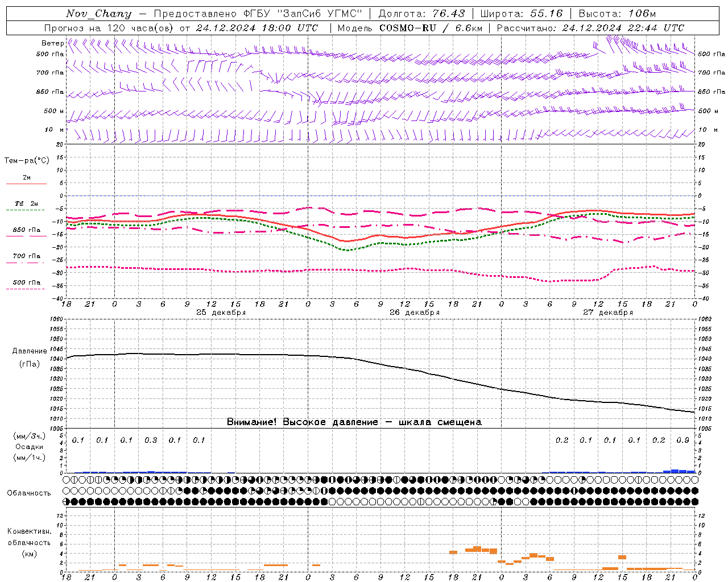
Task: Click the Осадки precipitation label
Action: 29,447
